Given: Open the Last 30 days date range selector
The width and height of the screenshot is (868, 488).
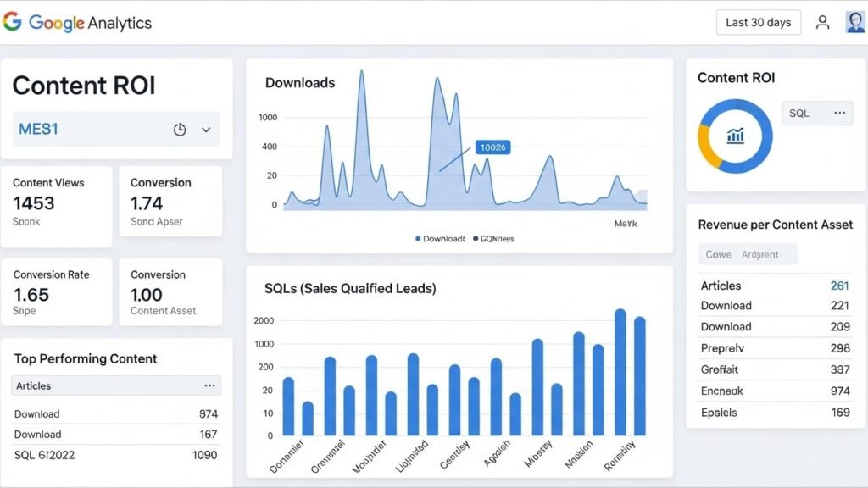Looking at the screenshot, I should 757,22.
